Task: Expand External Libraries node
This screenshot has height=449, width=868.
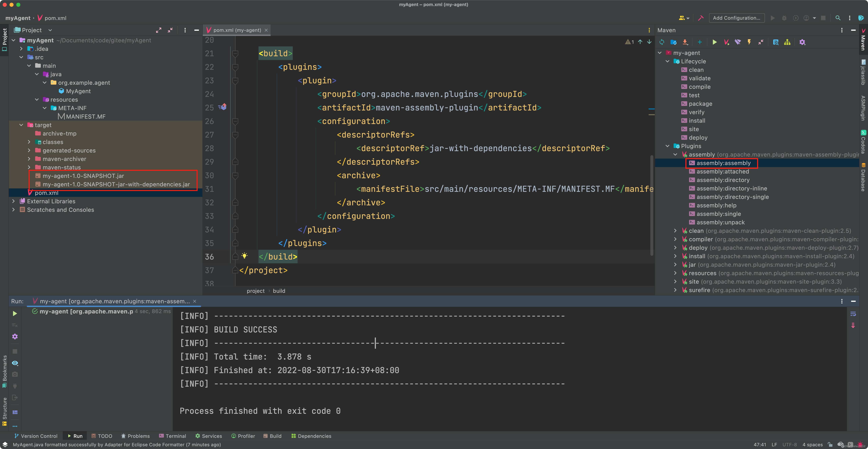Action: click(x=14, y=201)
